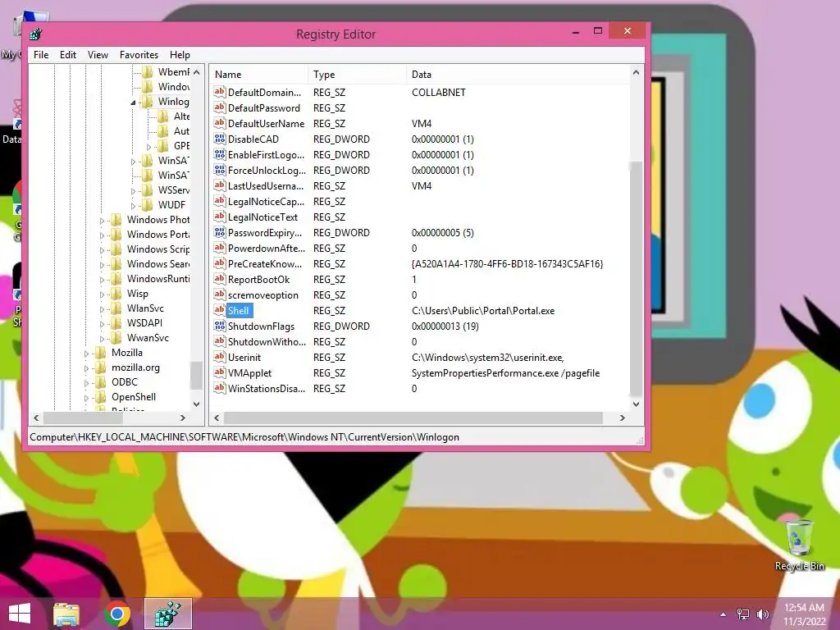Select the WwanSvc tree key
Viewport: 840px width, 630px height.
click(x=148, y=337)
